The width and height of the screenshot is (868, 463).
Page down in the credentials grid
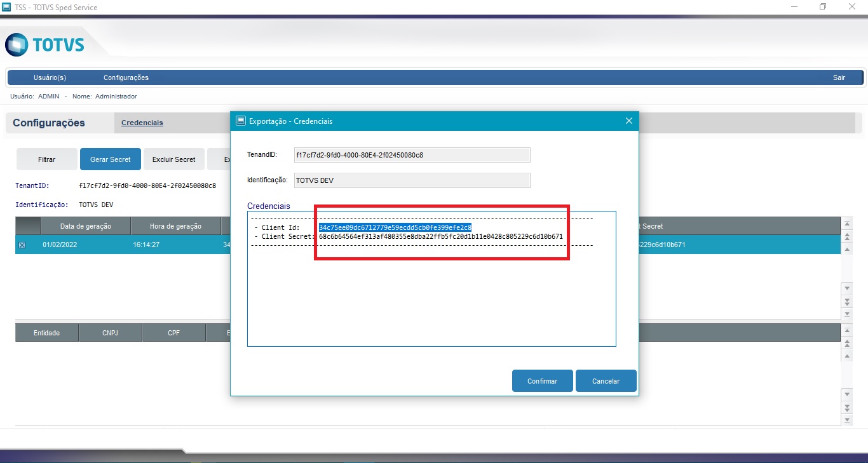point(846,300)
